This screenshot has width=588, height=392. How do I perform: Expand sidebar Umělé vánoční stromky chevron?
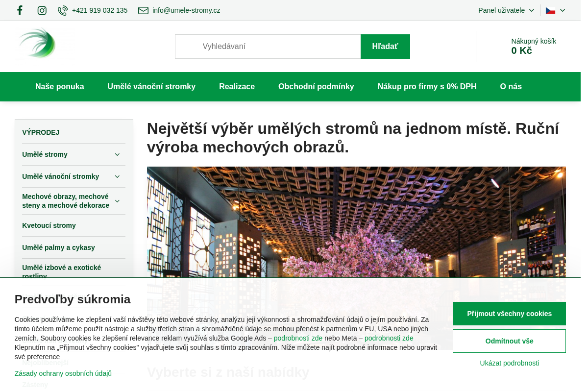tap(117, 176)
